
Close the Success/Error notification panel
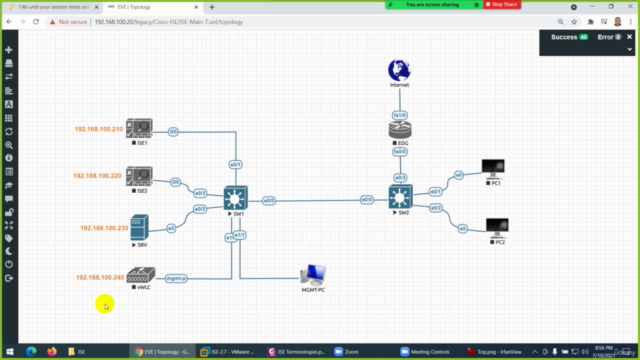tap(629, 37)
